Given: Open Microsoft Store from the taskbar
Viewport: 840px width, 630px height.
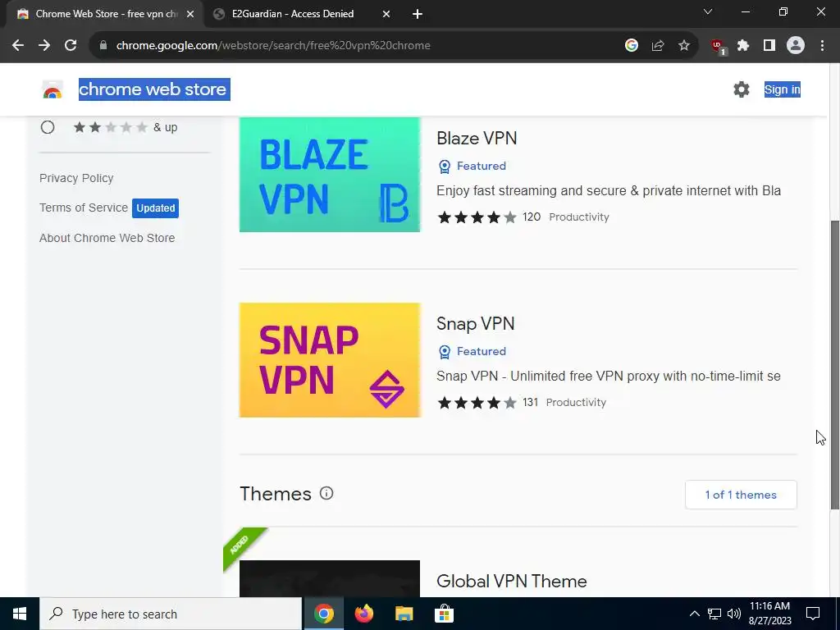Looking at the screenshot, I should pyautogui.click(x=444, y=614).
